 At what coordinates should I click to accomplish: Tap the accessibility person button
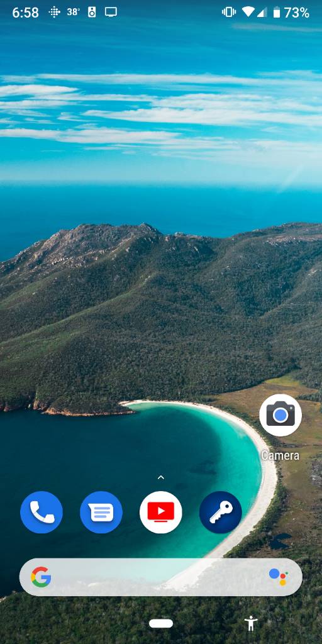pos(250,623)
